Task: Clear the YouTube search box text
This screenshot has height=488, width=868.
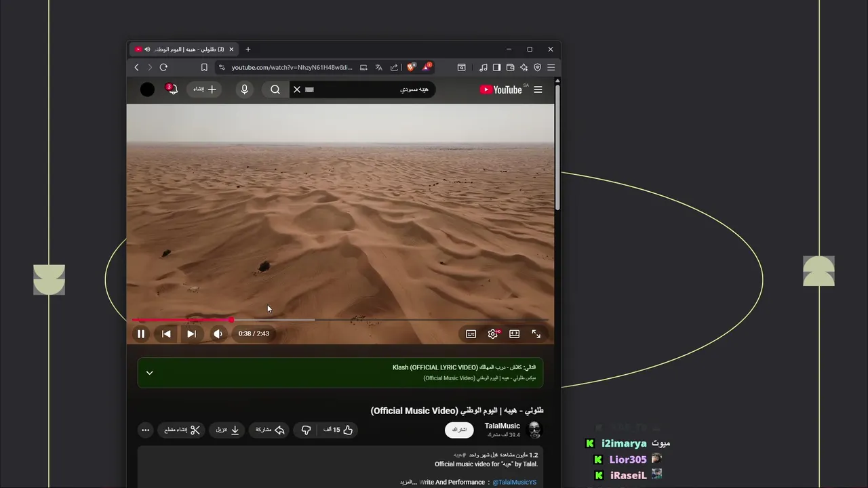Action: click(x=296, y=89)
